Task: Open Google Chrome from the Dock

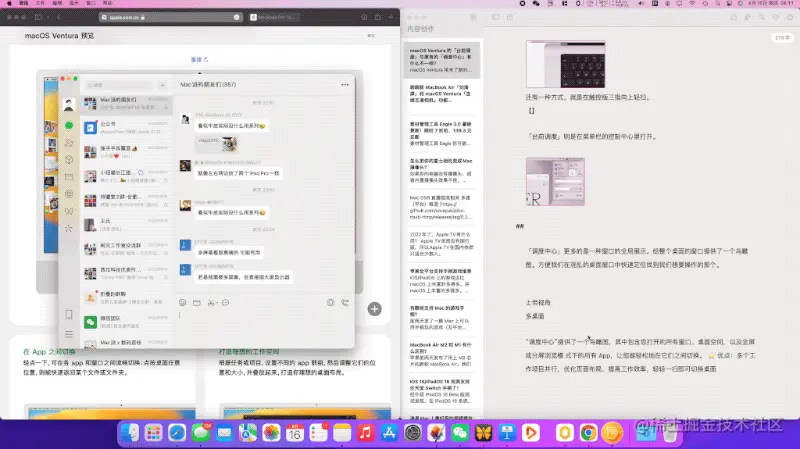Action: tap(588, 433)
